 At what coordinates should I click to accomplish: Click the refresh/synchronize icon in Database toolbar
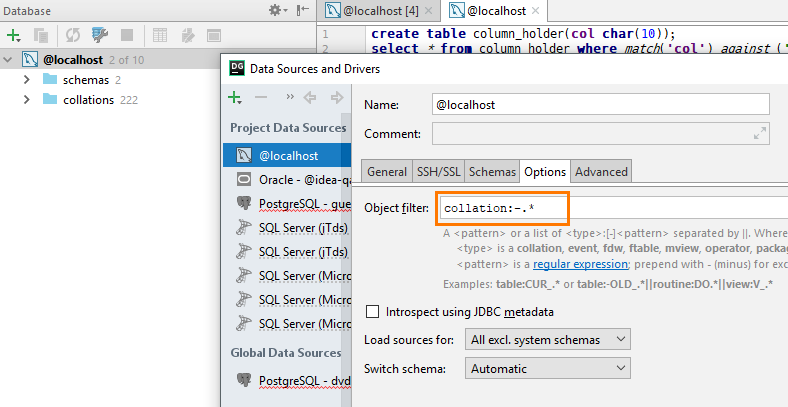tap(73, 35)
